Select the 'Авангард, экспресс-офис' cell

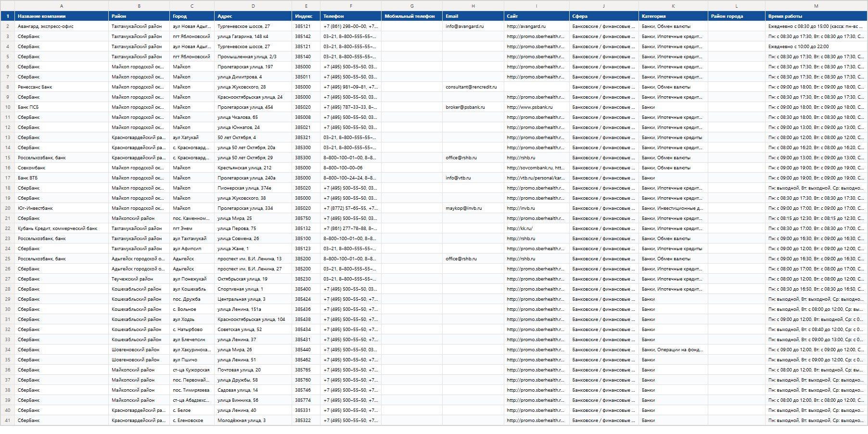tap(62, 26)
